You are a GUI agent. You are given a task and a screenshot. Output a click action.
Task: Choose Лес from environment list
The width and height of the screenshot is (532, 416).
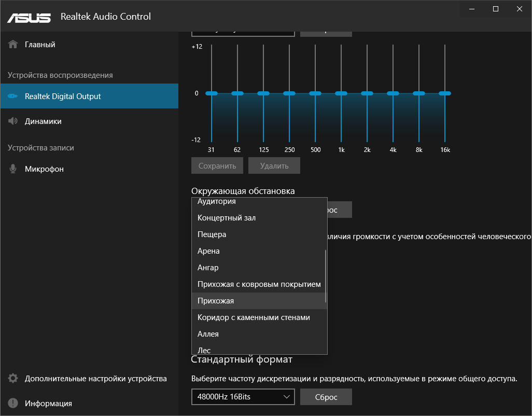click(x=260, y=349)
